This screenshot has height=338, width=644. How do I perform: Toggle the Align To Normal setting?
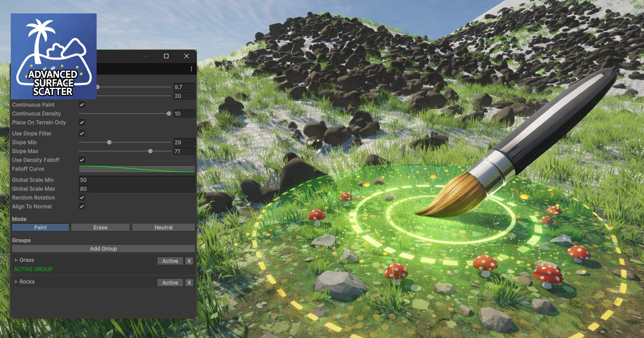[82, 207]
